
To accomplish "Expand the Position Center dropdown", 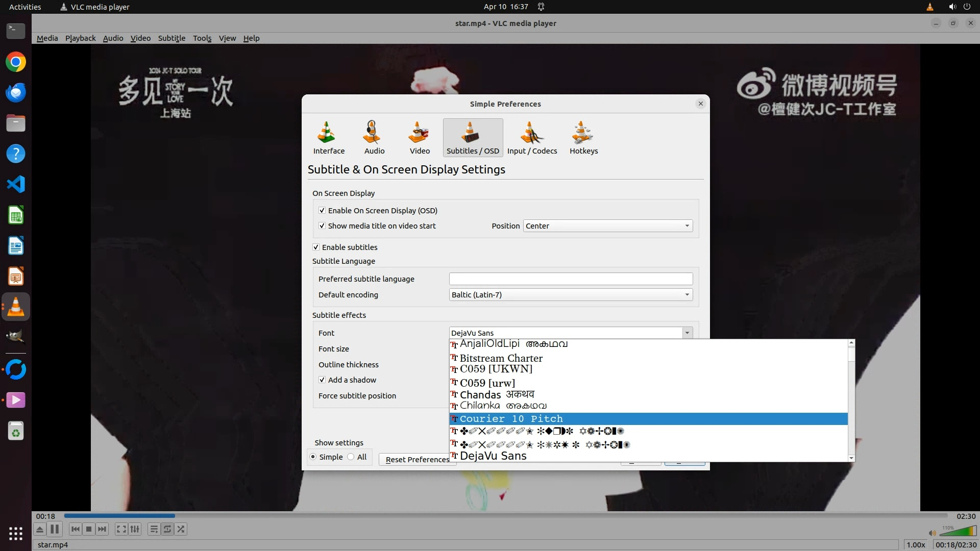I will point(607,226).
